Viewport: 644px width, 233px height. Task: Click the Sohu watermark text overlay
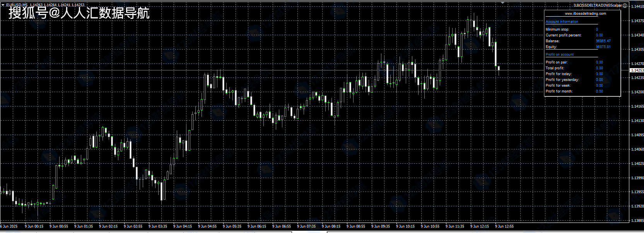click(x=79, y=13)
